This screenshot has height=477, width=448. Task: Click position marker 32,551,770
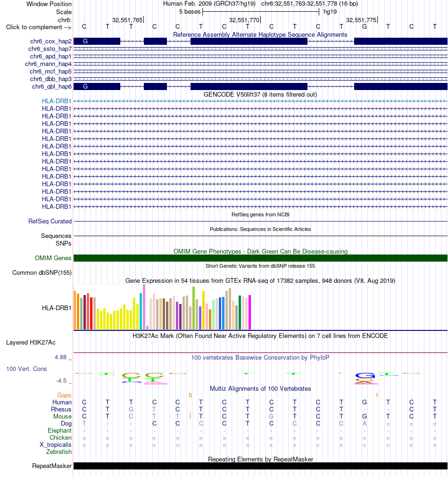coord(244,20)
